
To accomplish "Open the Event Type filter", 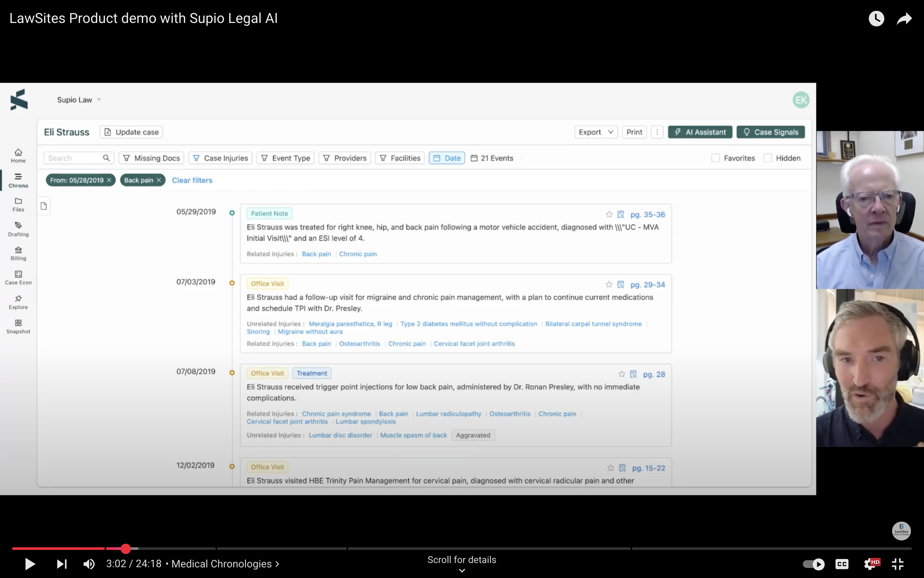I will pyautogui.click(x=285, y=158).
